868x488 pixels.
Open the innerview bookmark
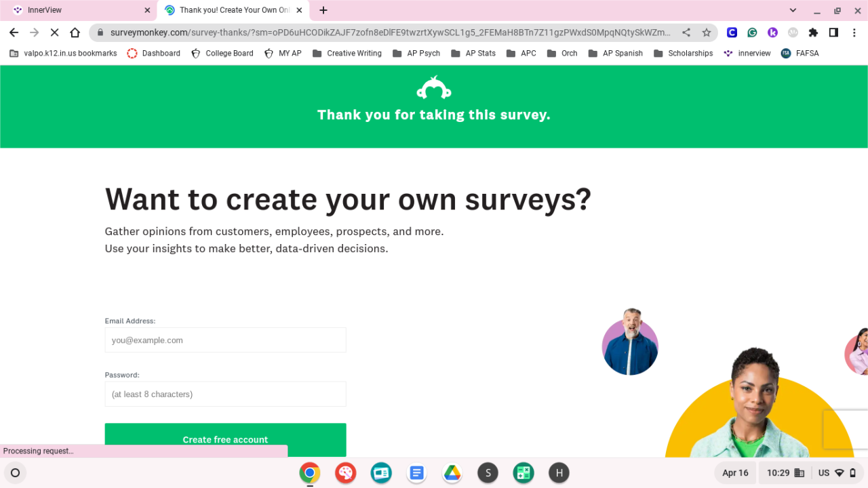point(747,53)
